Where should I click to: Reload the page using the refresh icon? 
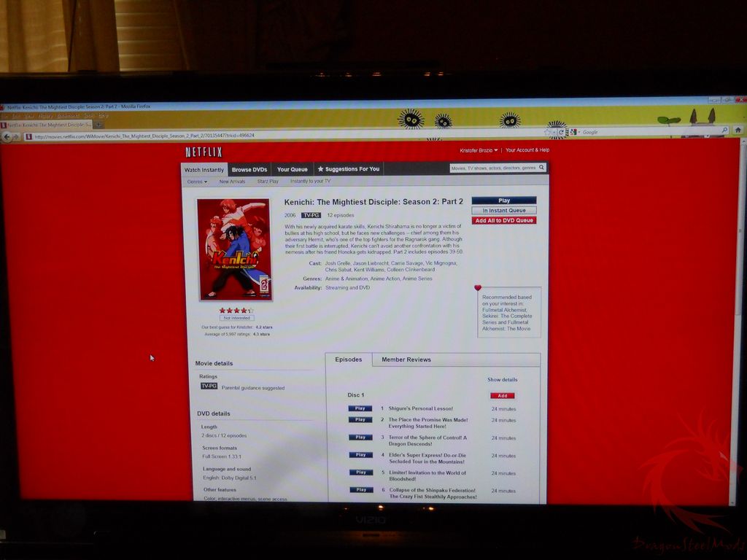[561, 132]
